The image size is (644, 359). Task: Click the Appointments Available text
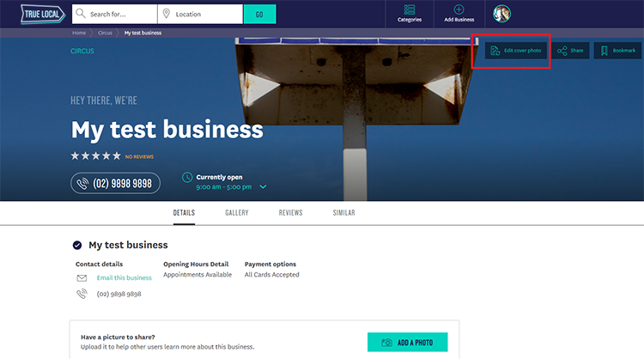click(x=197, y=274)
